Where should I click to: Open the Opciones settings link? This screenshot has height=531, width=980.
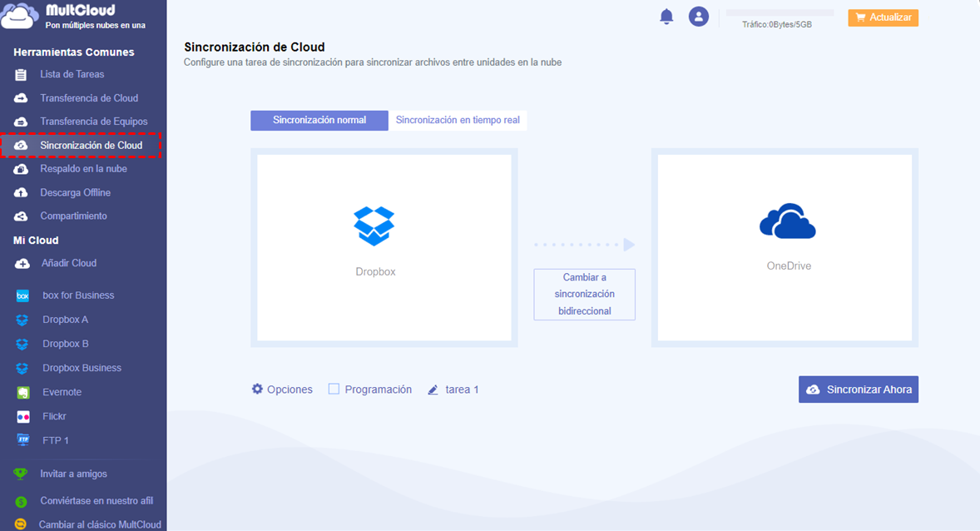290,390
